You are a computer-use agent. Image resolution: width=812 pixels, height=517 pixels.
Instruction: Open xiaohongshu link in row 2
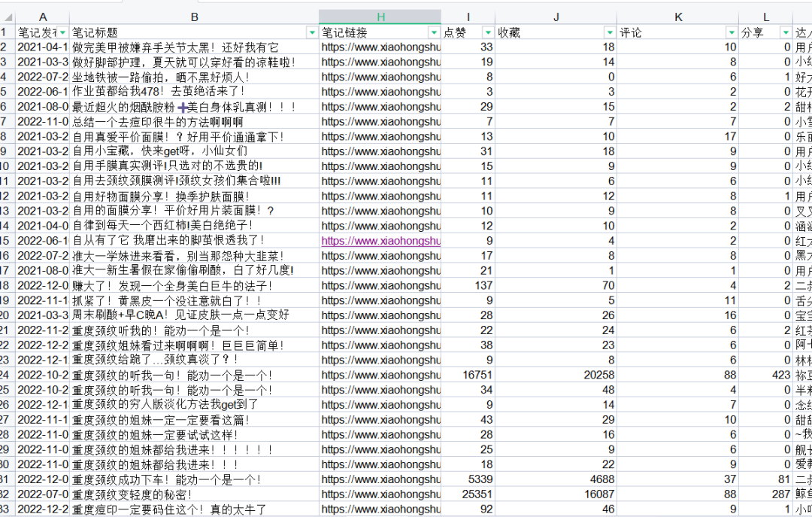380,47
